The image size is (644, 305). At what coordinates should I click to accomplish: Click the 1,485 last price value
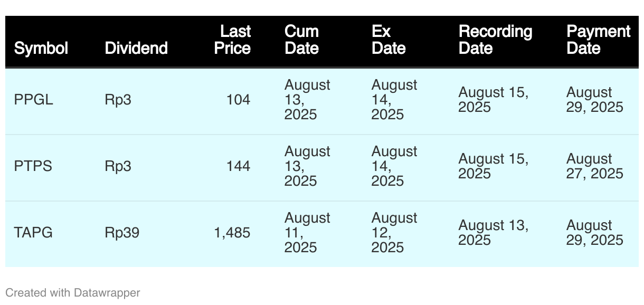click(232, 233)
